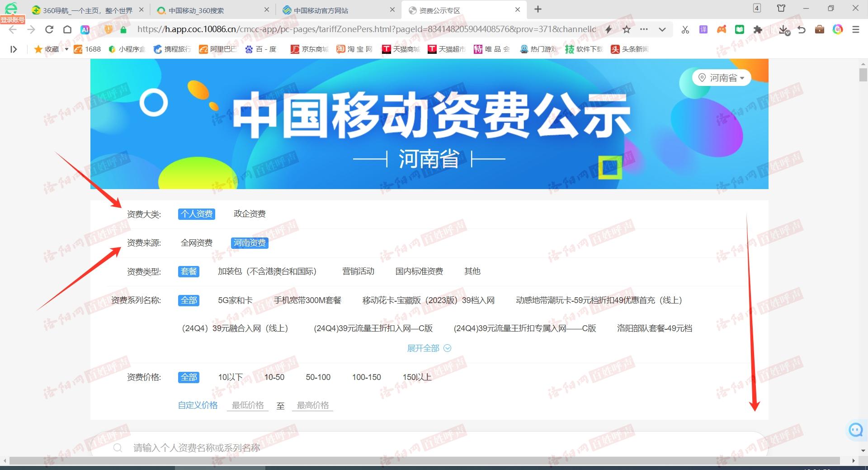Click the 自定义价格 link
The image size is (868, 470).
[x=198, y=405]
